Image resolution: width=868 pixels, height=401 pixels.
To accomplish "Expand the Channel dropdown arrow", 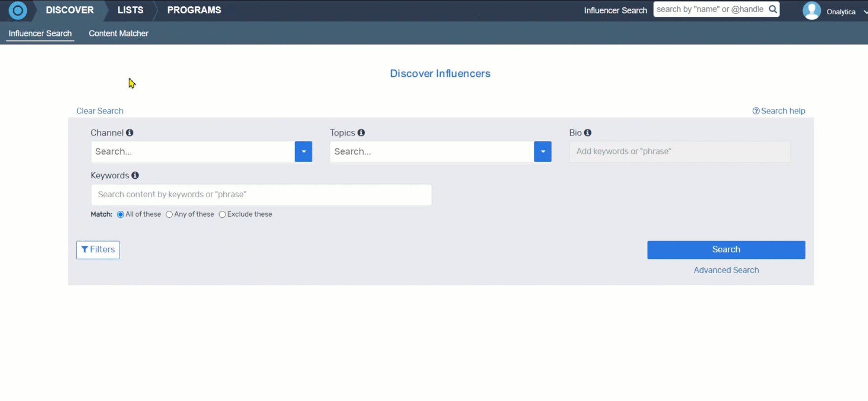I will coord(303,152).
